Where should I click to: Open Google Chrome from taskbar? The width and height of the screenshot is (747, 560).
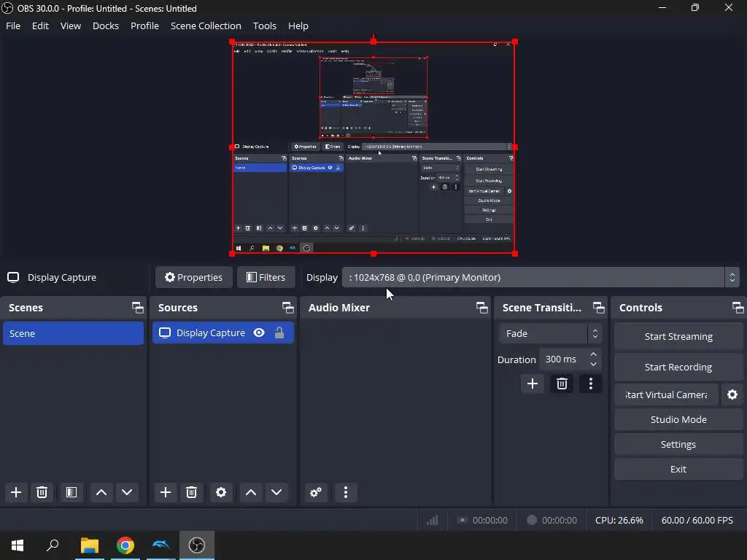pyautogui.click(x=125, y=545)
